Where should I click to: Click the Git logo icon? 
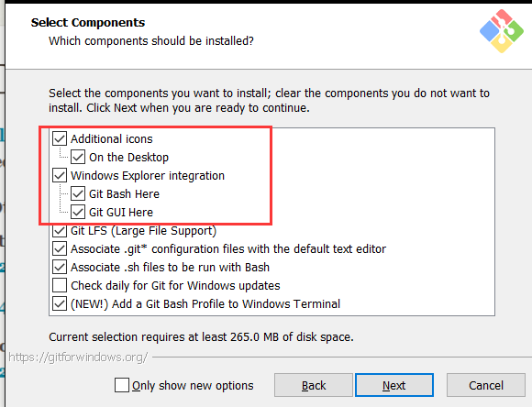(x=502, y=31)
